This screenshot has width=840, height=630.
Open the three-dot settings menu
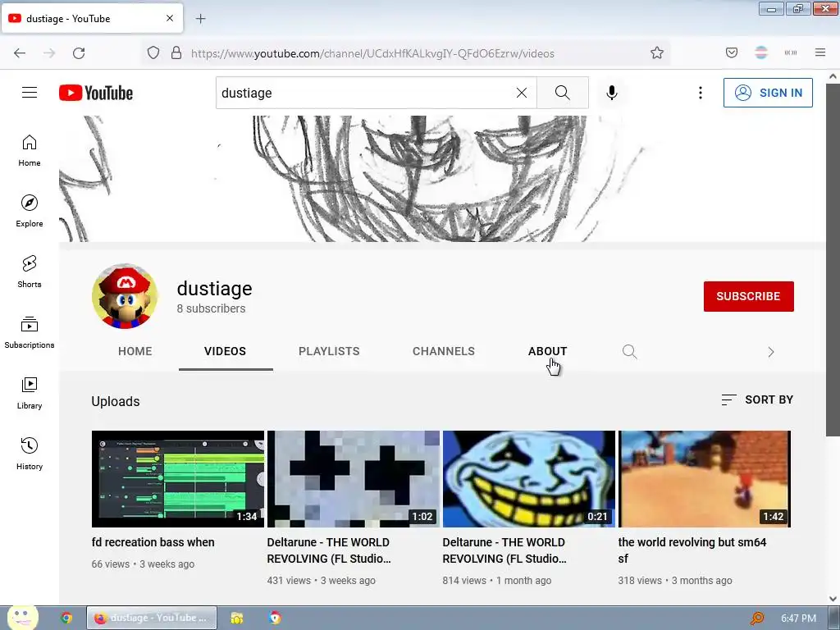(x=701, y=93)
